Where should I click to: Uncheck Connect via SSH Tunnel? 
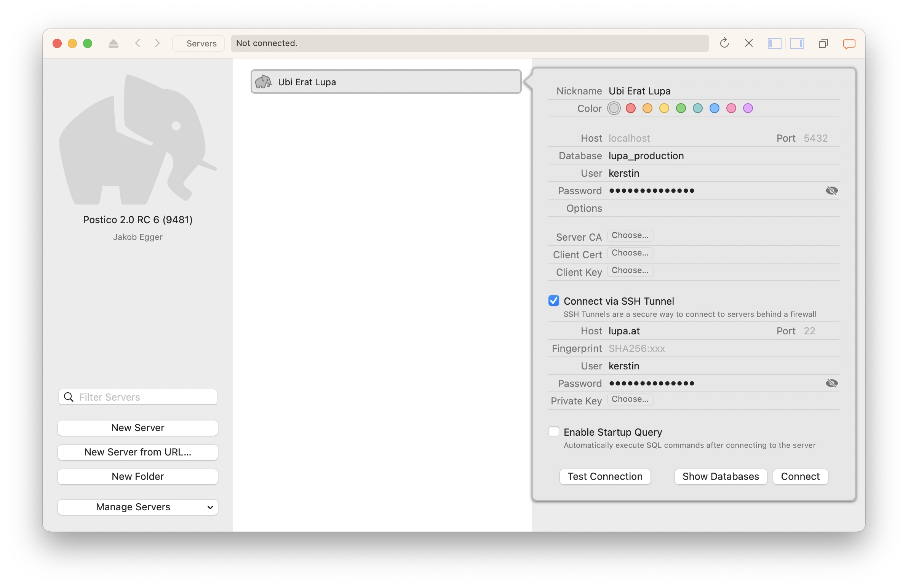tap(553, 301)
